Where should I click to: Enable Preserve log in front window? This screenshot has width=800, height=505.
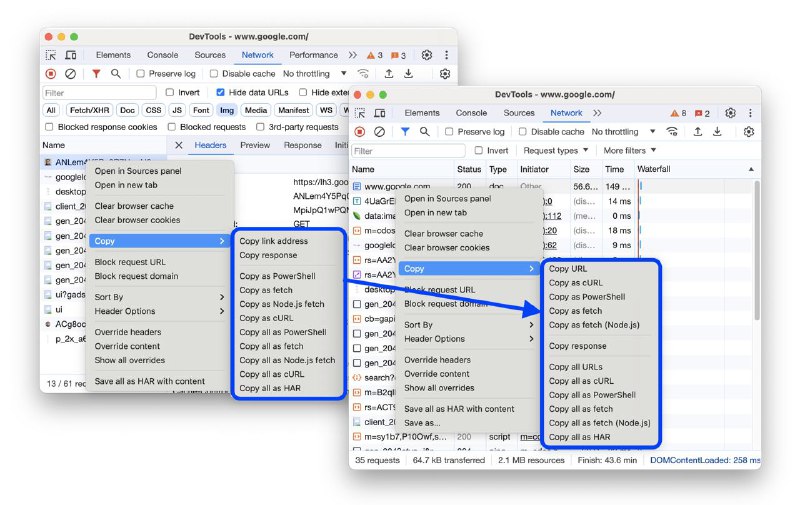click(449, 132)
